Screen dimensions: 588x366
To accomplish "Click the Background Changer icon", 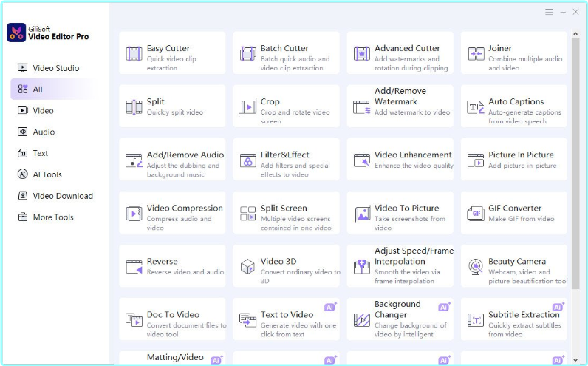I will (x=362, y=320).
